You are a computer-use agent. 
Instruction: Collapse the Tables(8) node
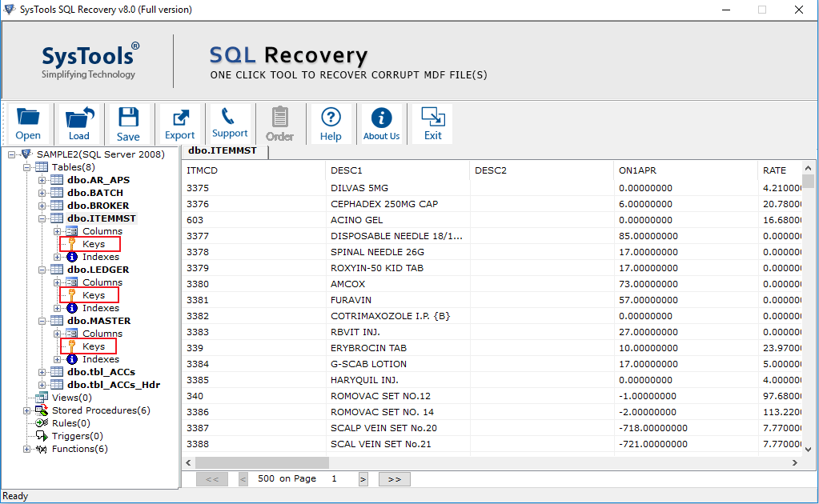pyautogui.click(x=26, y=167)
